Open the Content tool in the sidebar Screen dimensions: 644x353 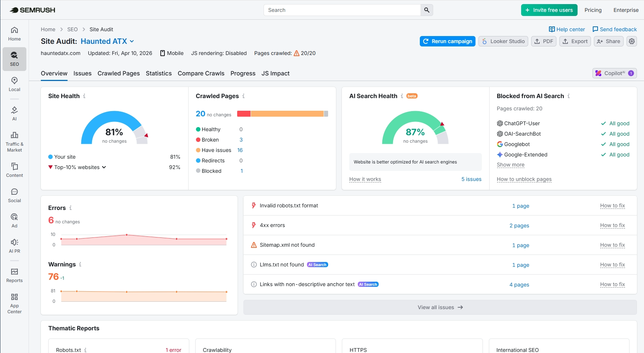tap(14, 170)
